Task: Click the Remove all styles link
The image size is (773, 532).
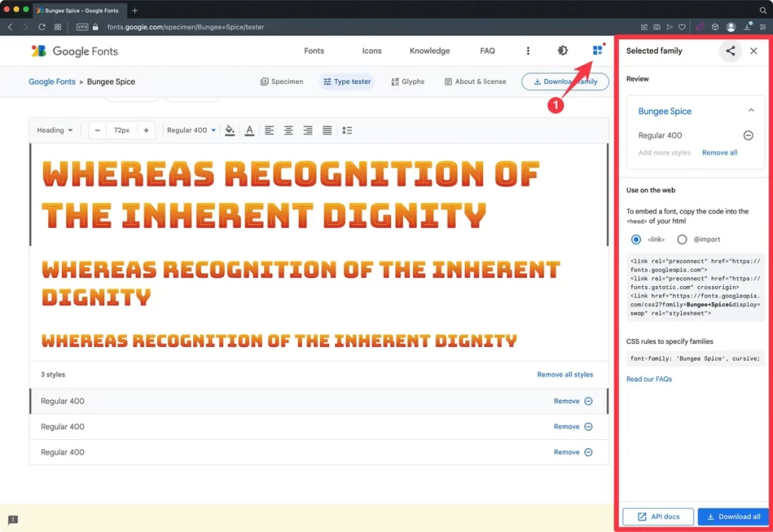Action: (x=565, y=374)
